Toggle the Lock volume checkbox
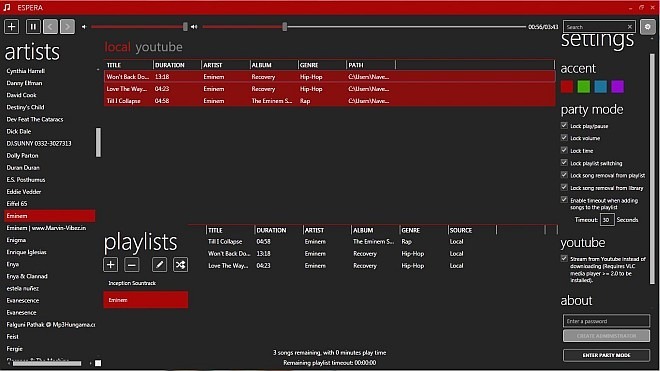This screenshot has height=371, width=660. 564,137
